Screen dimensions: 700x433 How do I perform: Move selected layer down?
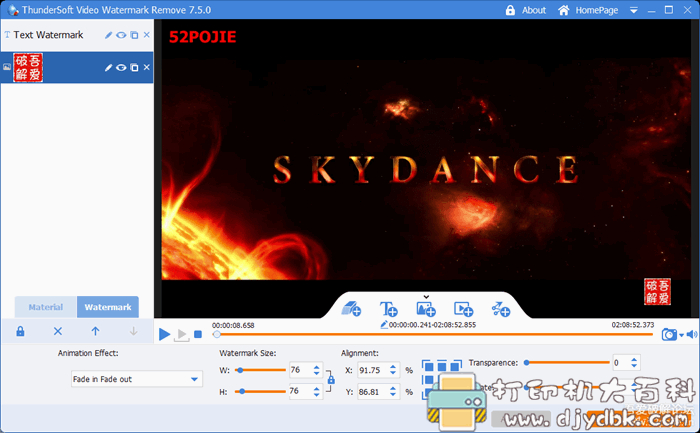133,331
